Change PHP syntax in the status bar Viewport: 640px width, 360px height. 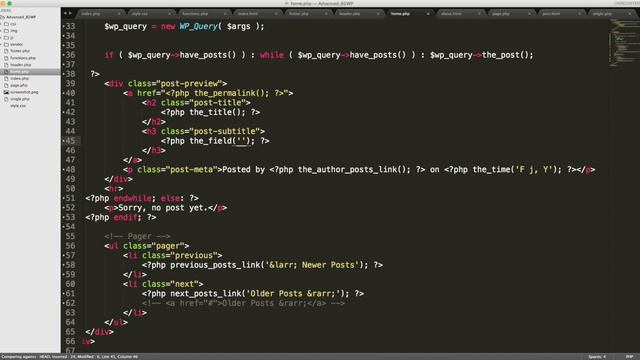[629, 357]
